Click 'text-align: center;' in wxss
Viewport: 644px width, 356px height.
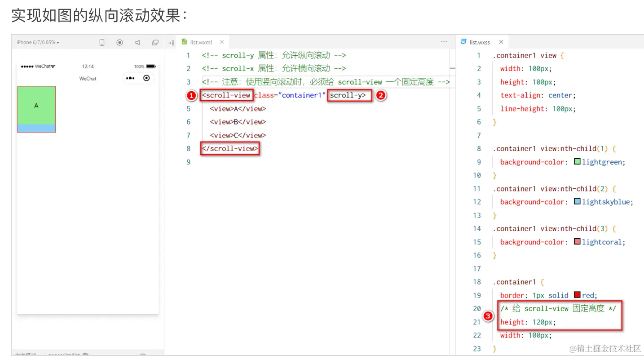click(538, 95)
